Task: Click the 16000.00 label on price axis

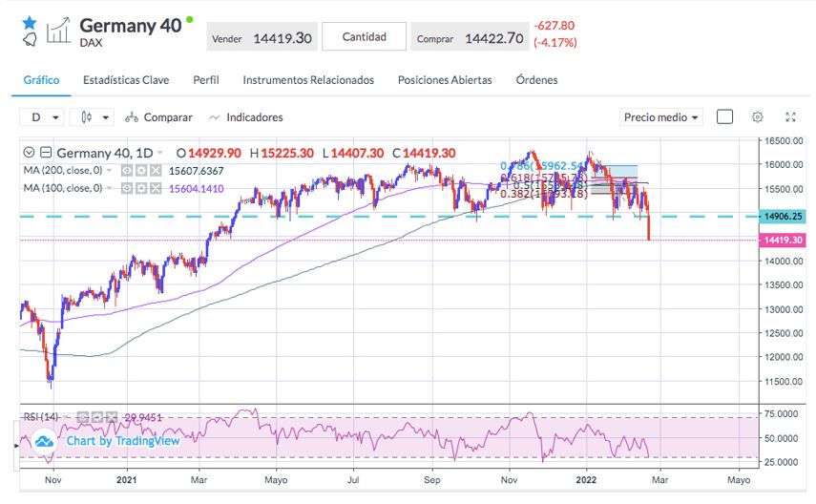Action: (784, 164)
